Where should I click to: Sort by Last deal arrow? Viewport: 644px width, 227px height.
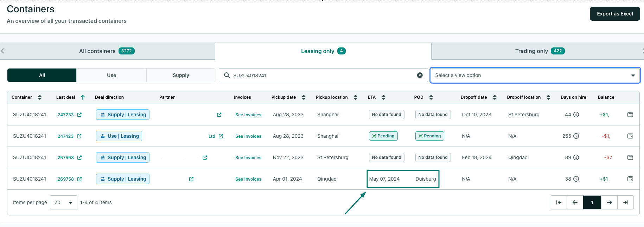[x=83, y=97]
